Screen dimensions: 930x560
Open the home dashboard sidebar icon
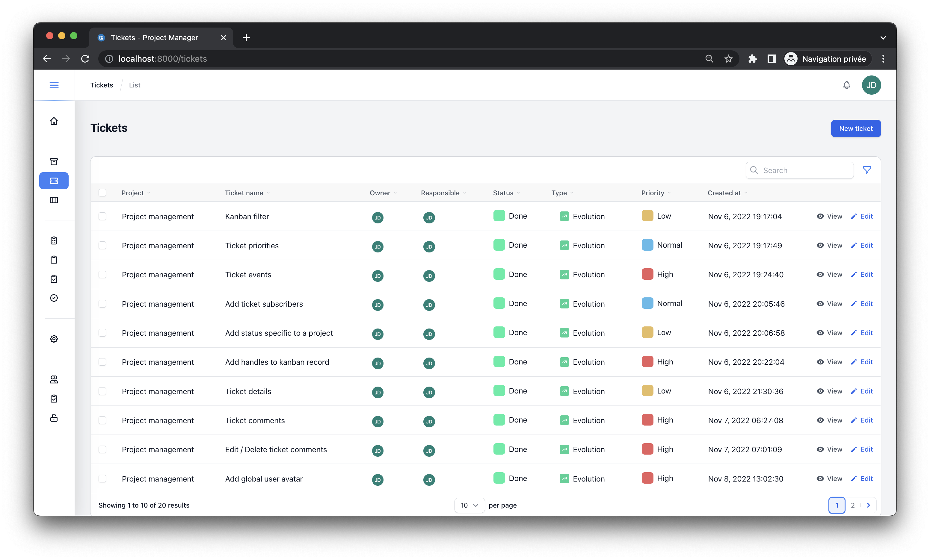pyautogui.click(x=54, y=121)
